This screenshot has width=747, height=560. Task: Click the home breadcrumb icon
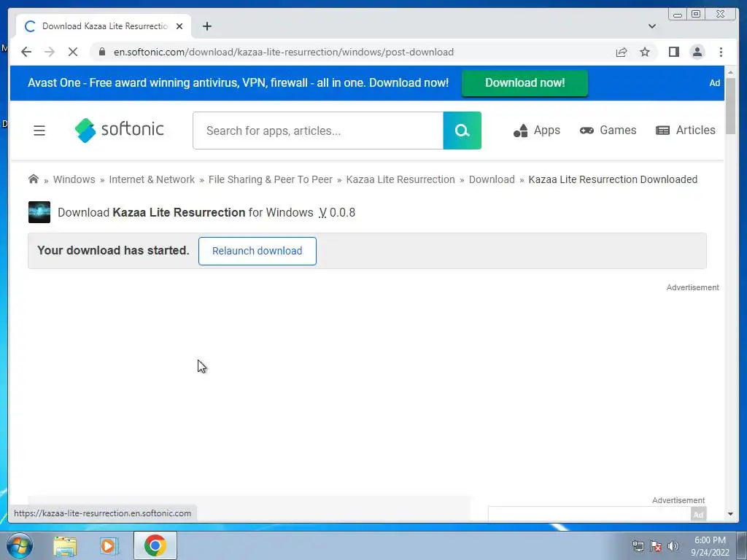34,179
